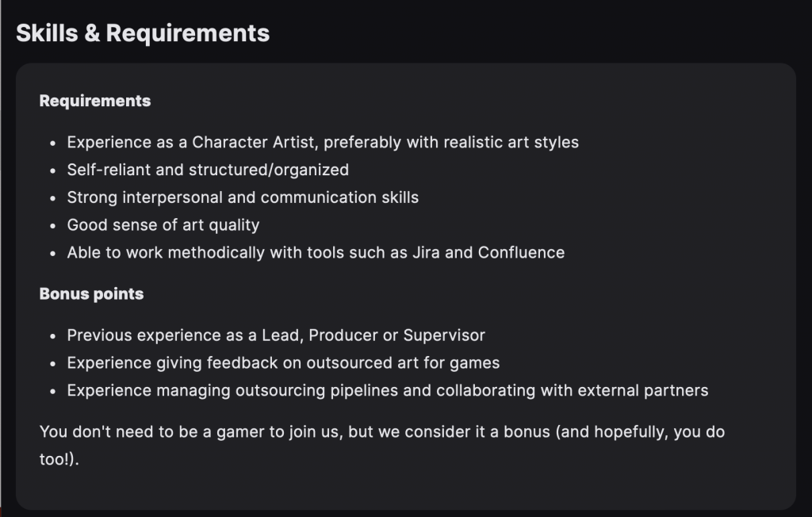The height and width of the screenshot is (517, 812).
Task: Click the bullet dot before Good sense
Action: coord(53,226)
